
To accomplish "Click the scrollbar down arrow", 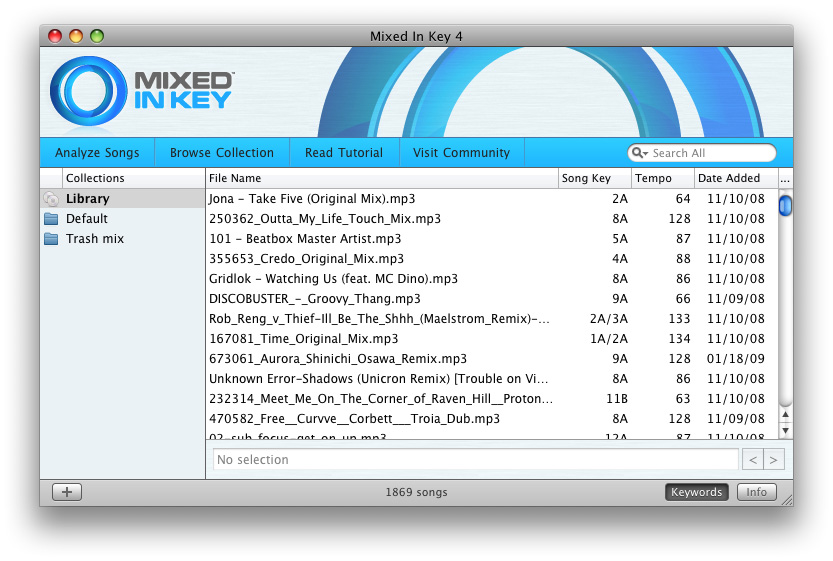I will pyautogui.click(x=785, y=430).
